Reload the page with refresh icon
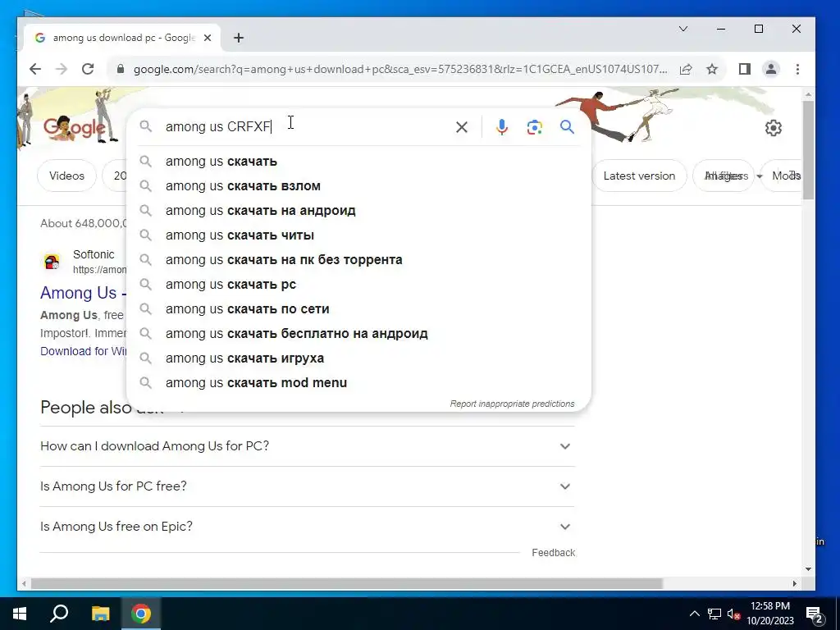 pyautogui.click(x=88, y=69)
